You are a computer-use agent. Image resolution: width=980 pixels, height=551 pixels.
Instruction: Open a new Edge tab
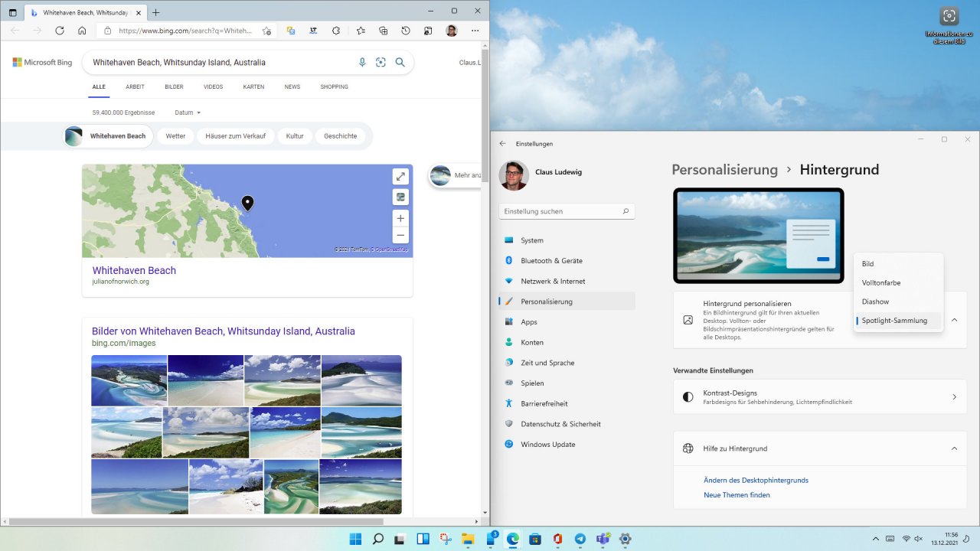(156, 12)
